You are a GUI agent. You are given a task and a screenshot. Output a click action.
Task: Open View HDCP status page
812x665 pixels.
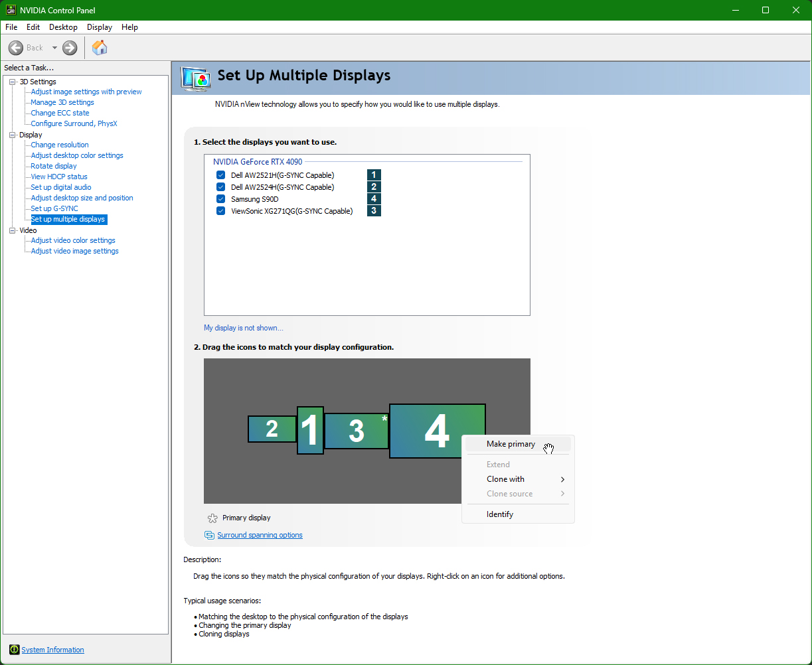59,177
